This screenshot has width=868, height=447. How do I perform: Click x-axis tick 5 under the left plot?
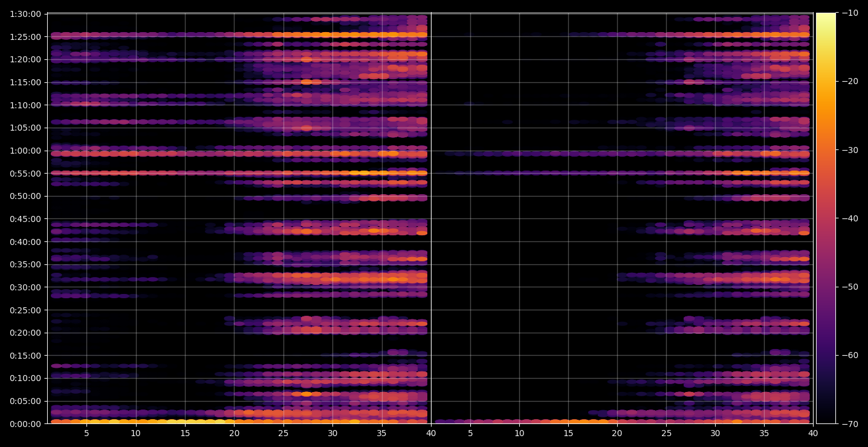coord(86,433)
